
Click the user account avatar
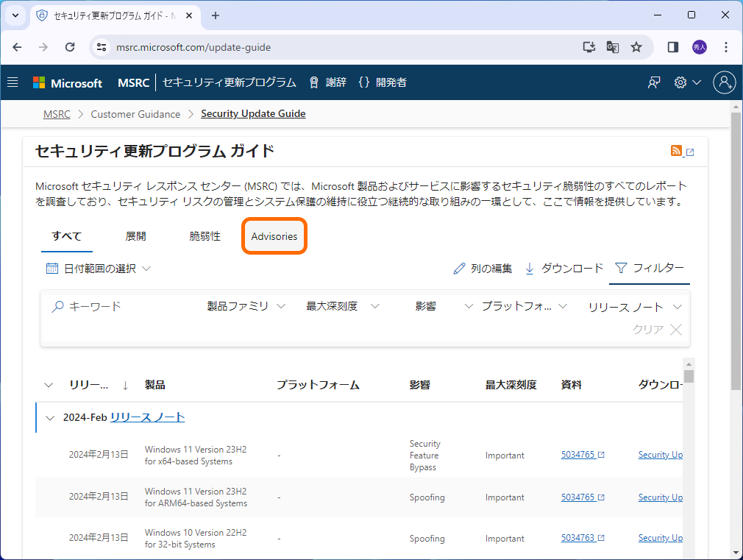tap(724, 82)
